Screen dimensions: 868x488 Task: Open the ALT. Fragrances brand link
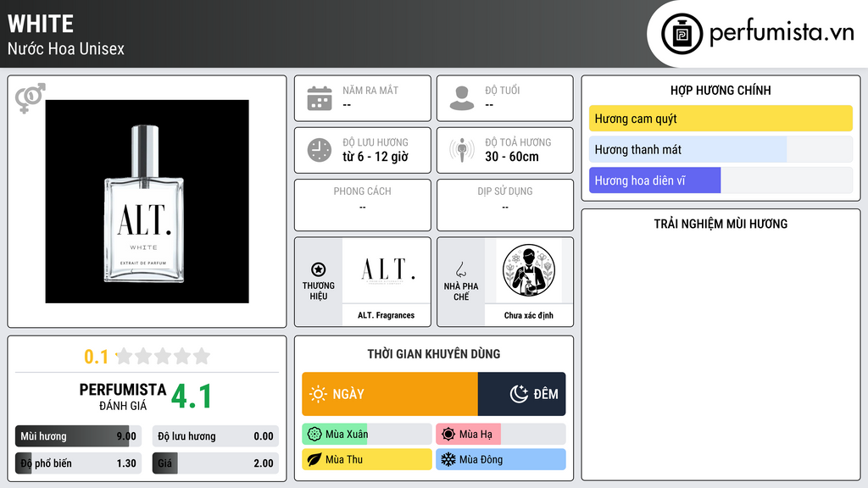tap(386, 315)
